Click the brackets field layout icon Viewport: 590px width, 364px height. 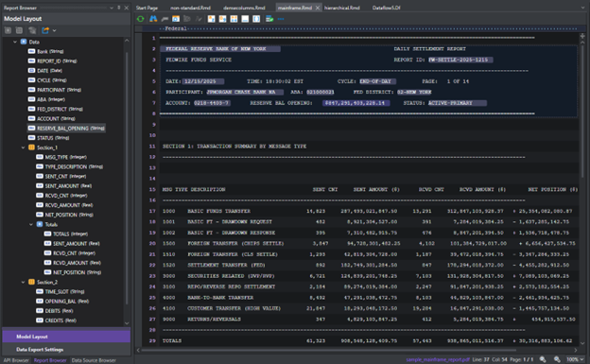tap(256, 19)
